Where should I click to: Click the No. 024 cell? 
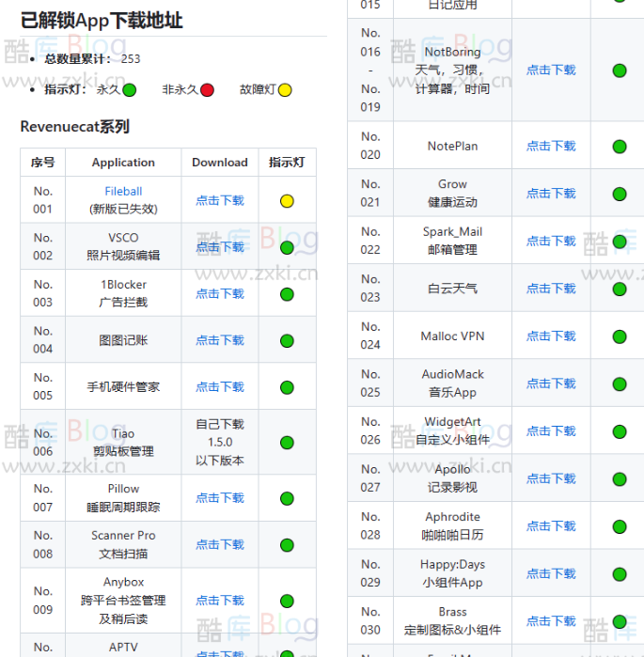tap(370, 336)
